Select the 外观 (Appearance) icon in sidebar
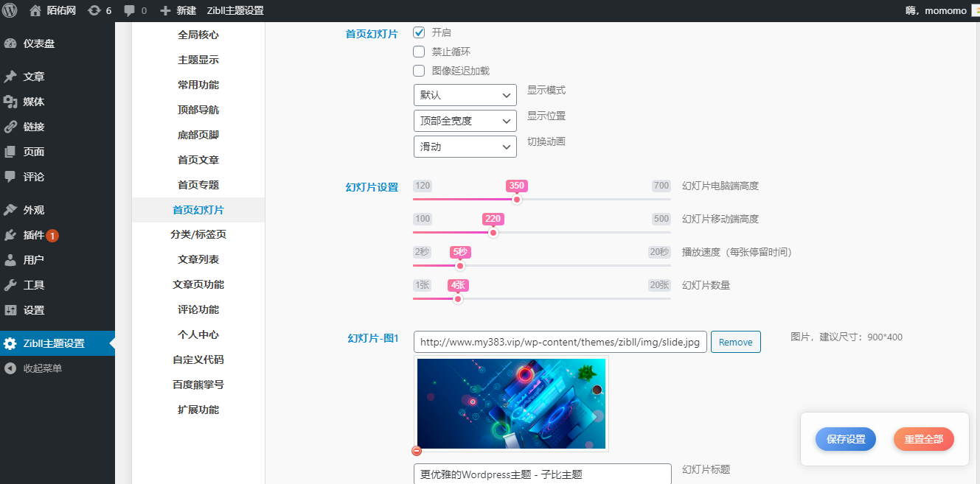980x484 pixels. [18, 209]
